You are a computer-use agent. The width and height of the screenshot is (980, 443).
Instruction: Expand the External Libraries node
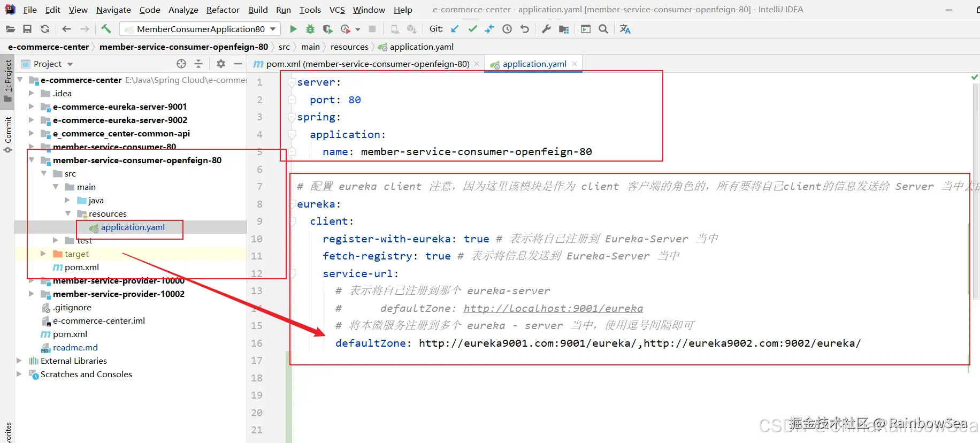[x=19, y=361]
